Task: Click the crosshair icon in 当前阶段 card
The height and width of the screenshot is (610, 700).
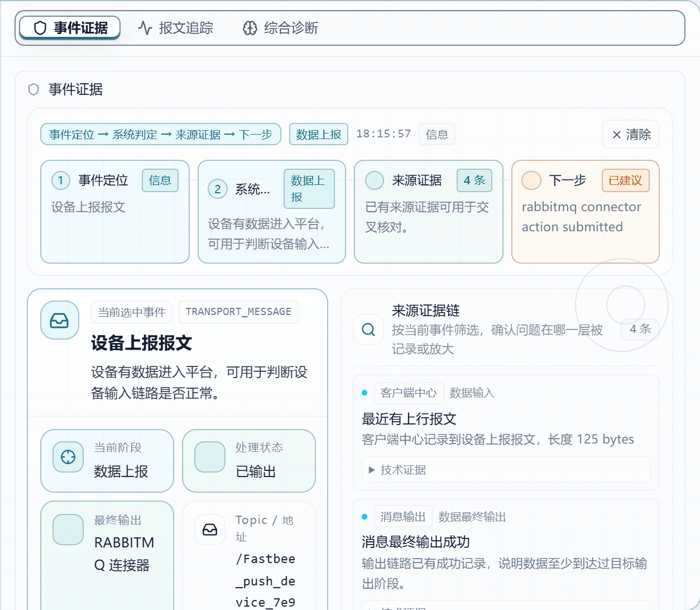Action: pyautogui.click(x=68, y=457)
